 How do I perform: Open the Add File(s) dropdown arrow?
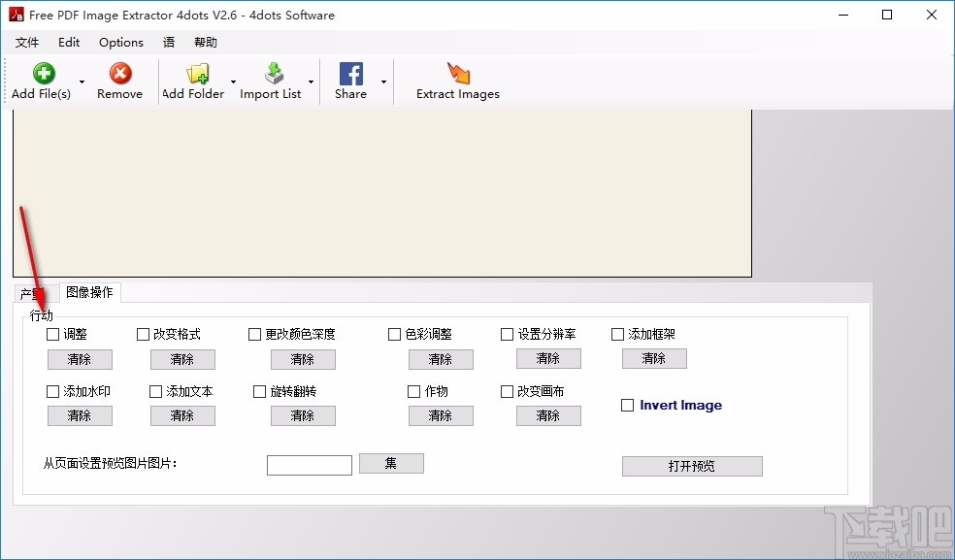[81, 82]
